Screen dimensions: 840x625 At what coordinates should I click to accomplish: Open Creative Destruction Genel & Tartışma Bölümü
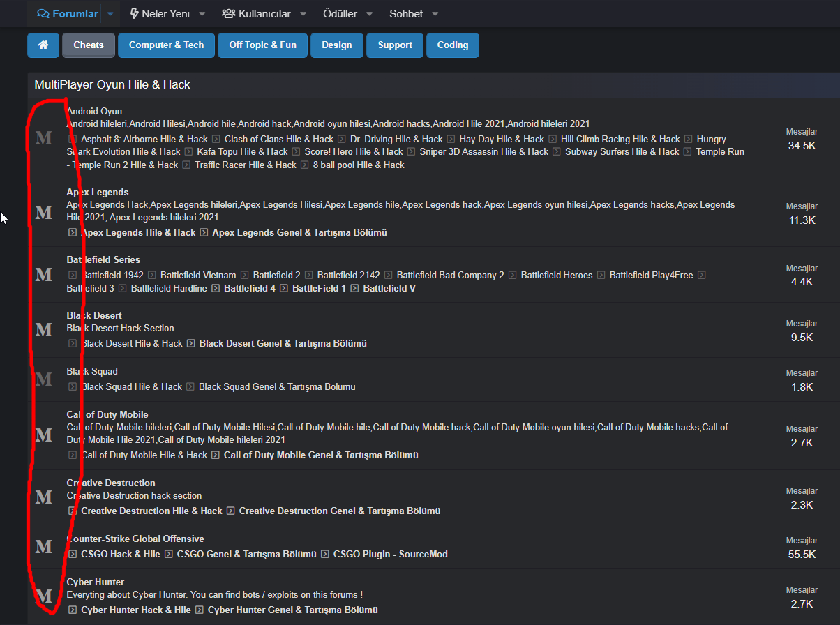tap(340, 511)
